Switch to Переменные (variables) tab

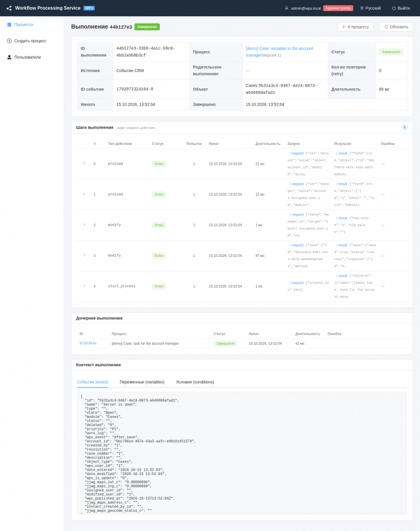tap(142, 382)
